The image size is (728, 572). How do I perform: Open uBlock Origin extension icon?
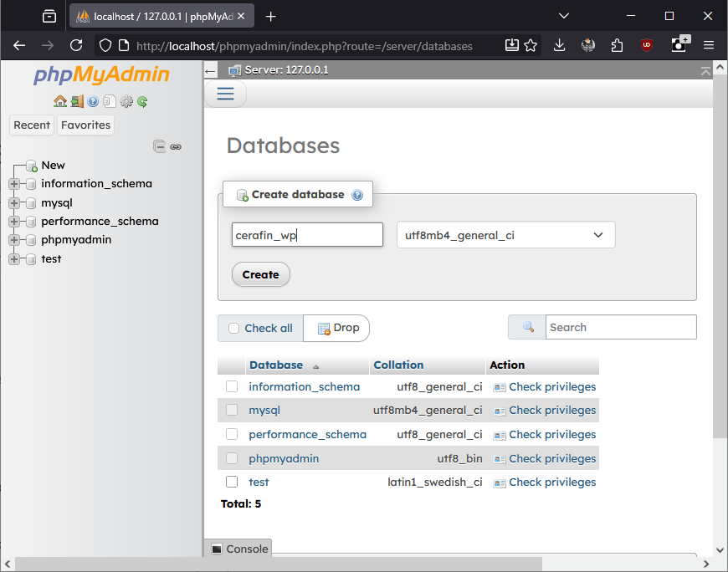[x=646, y=45]
